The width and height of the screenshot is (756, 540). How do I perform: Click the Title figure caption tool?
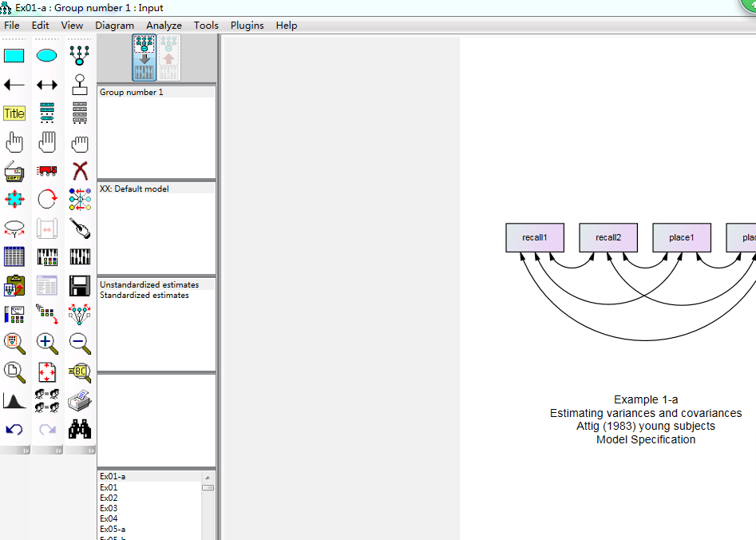pos(14,113)
